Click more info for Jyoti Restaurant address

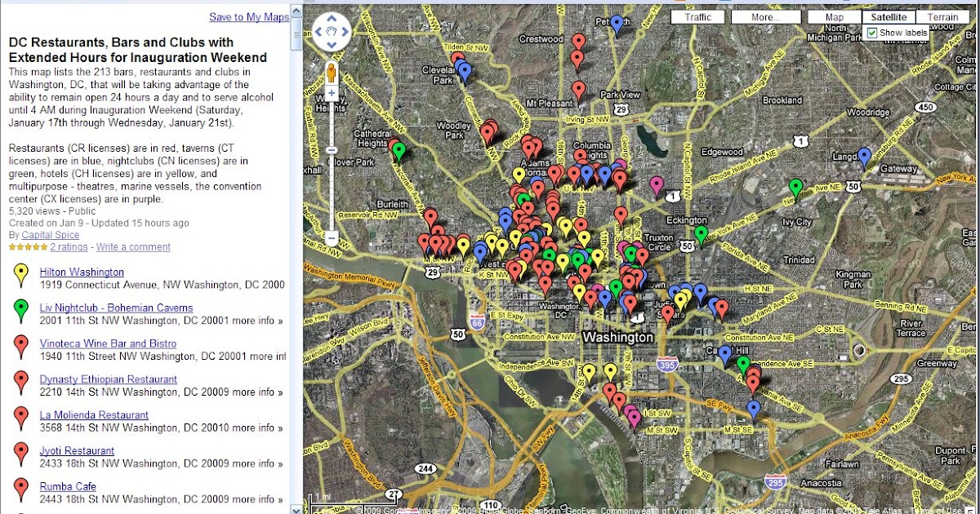257,463
